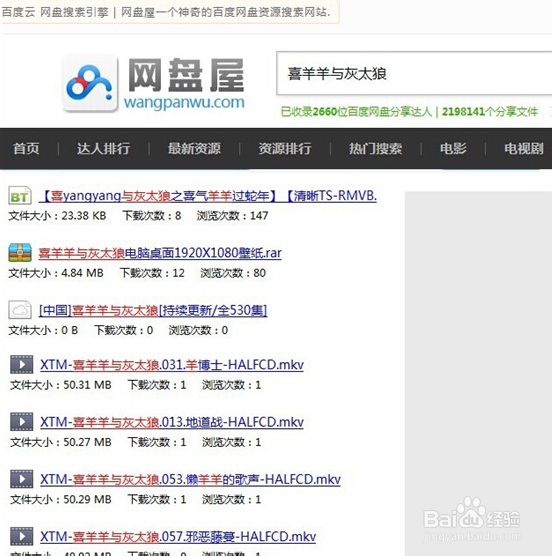Click 文件大小：4.84 MB text
The width and height of the screenshot is (552, 556).
pos(56,273)
